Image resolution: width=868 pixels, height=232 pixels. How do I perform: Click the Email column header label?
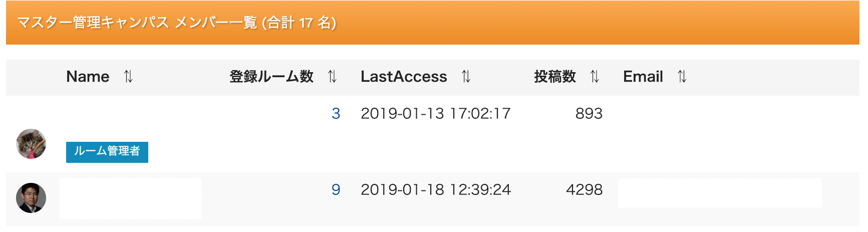coord(643,77)
